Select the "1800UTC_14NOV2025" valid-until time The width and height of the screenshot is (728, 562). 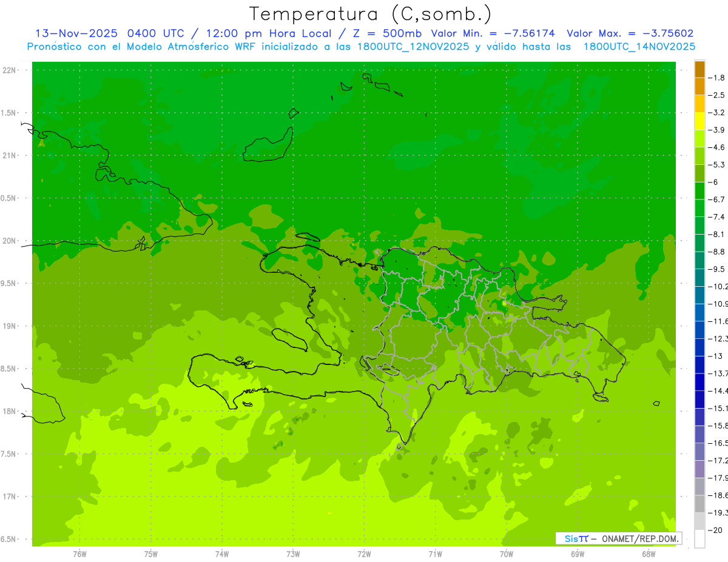click(639, 47)
